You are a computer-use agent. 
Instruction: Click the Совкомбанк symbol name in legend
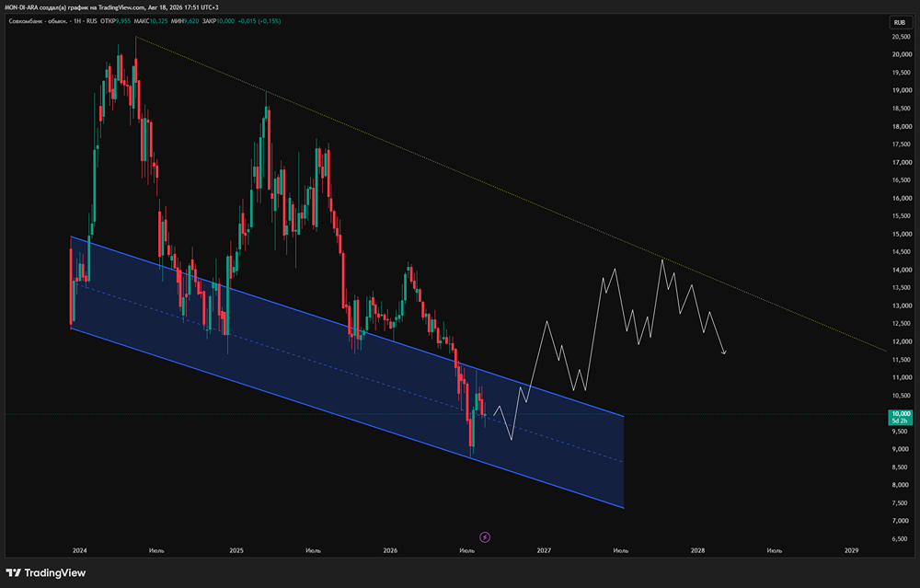[x=38, y=21]
